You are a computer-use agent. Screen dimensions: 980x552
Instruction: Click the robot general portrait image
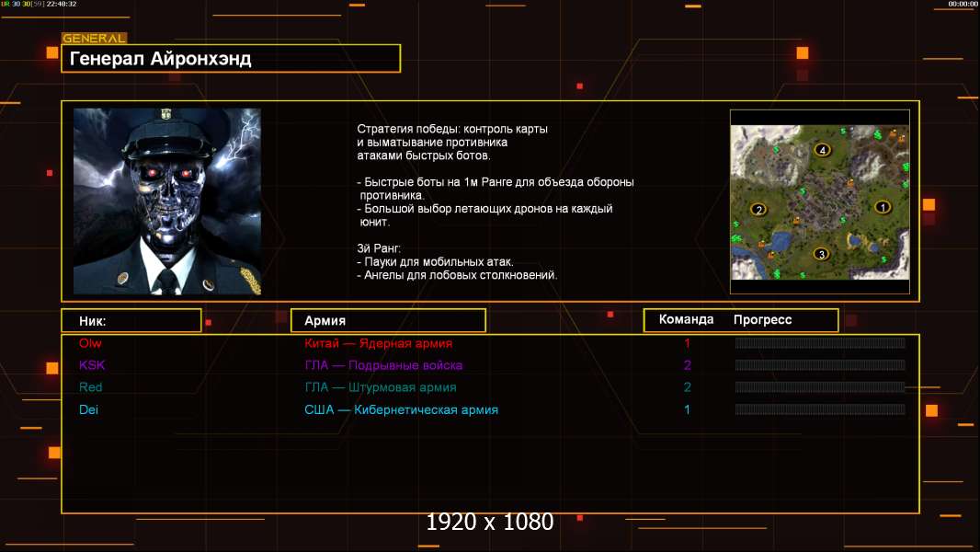pyautogui.click(x=167, y=201)
